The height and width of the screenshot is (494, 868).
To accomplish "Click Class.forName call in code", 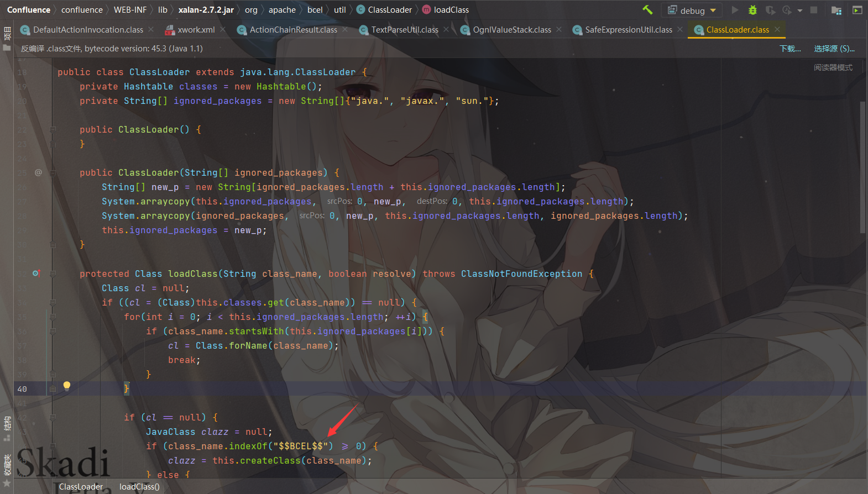I will [231, 345].
